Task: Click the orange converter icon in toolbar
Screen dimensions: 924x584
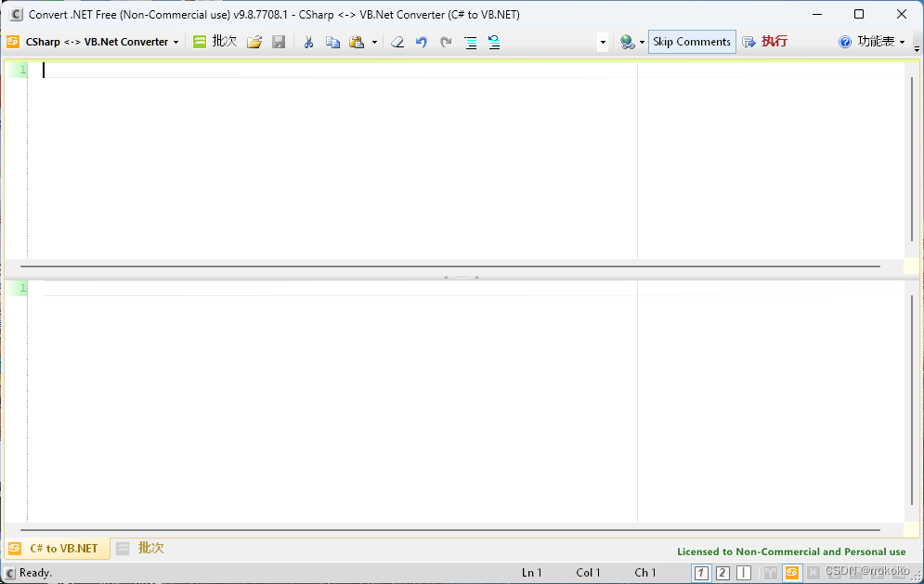Action: 13,42
